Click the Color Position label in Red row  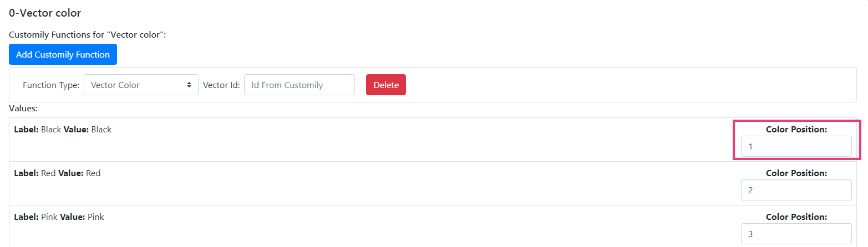click(796, 173)
